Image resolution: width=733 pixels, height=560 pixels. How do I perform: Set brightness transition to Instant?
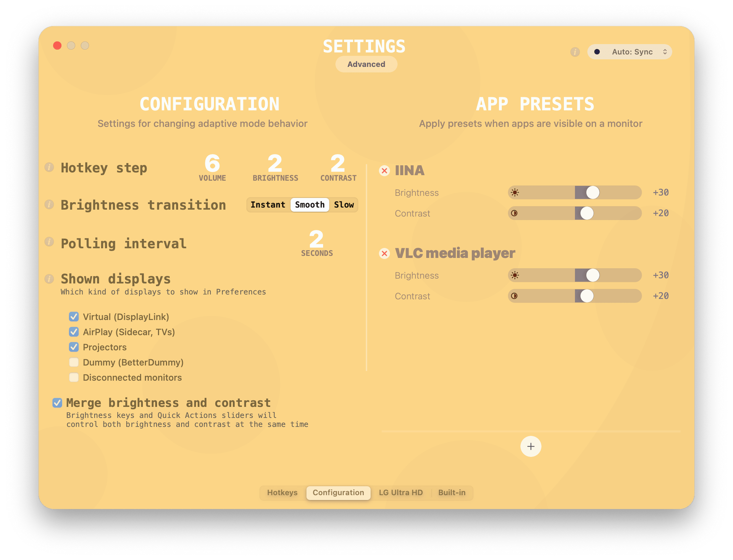(x=268, y=205)
